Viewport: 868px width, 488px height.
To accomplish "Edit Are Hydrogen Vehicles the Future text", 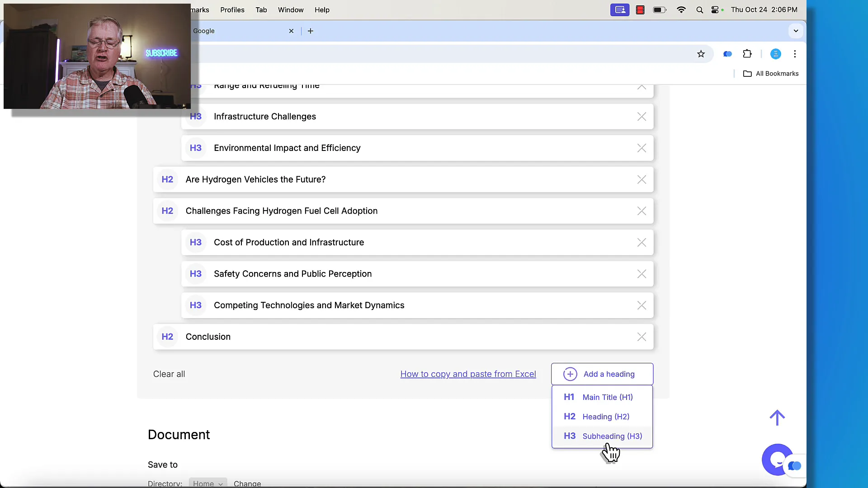I will [x=255, y=179].
